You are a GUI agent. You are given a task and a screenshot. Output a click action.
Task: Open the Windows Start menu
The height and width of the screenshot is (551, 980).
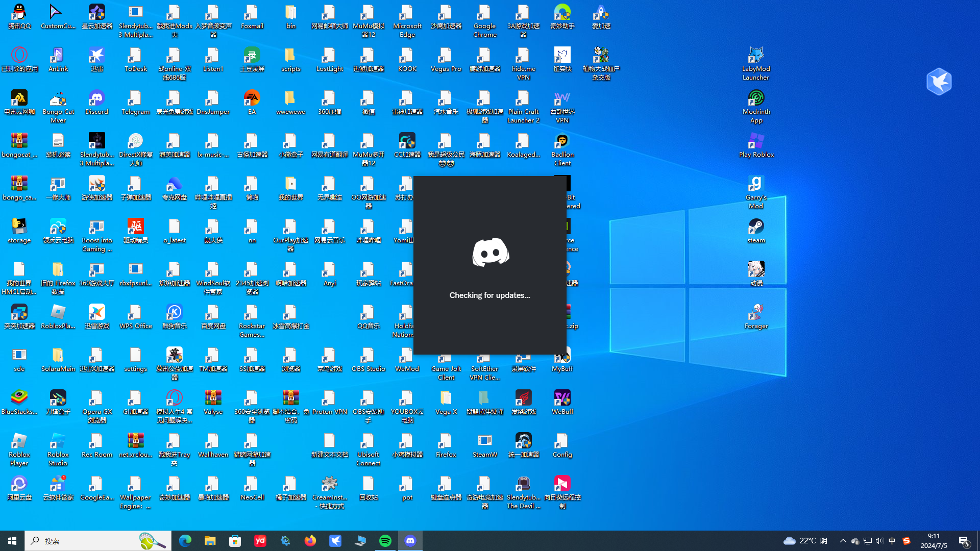tap(12, 541)
